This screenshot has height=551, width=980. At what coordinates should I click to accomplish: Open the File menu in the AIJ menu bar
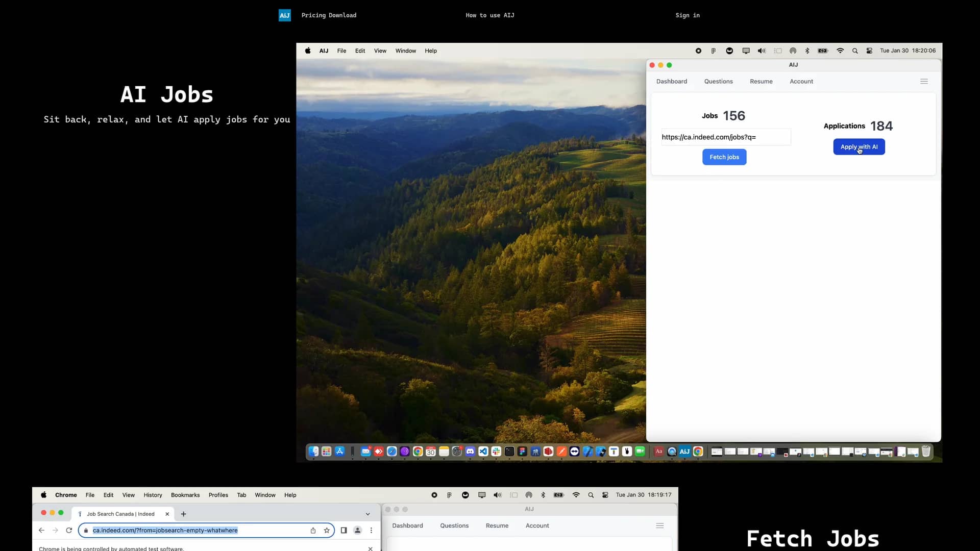point(341,51)
